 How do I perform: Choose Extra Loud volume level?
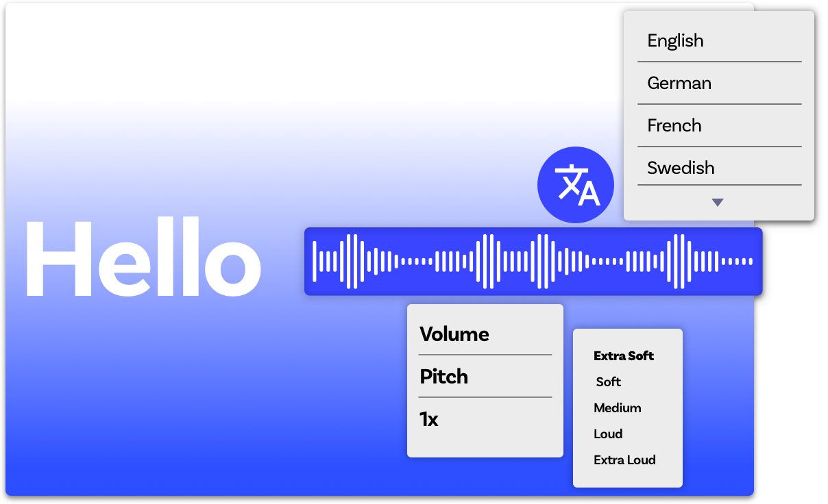624,460
